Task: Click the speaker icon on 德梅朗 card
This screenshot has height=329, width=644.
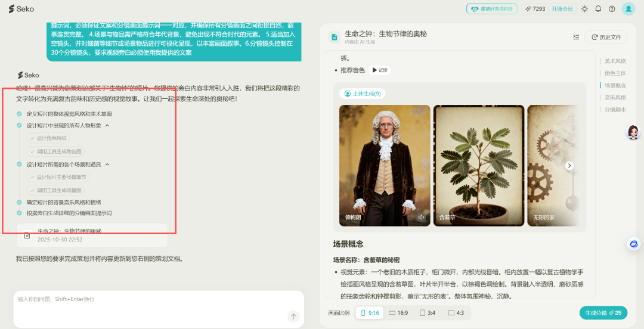Action: pos(421,218)
